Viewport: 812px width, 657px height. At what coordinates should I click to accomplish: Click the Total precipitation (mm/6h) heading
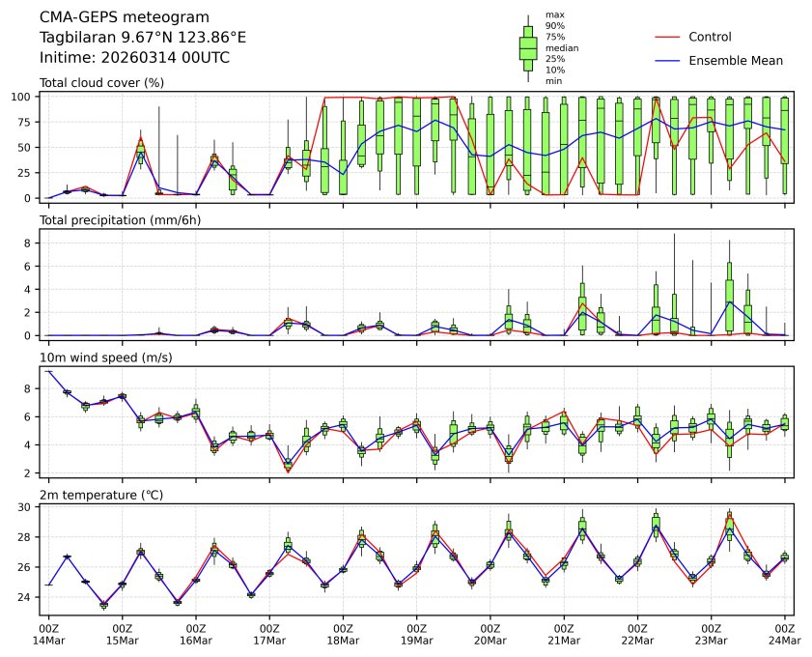coord(115,220)
